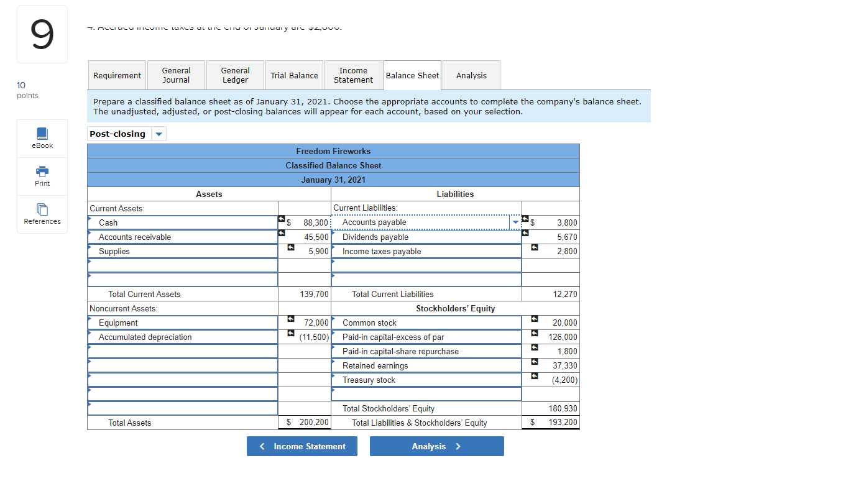Click empty liability row below Income taxes payable
Viewport: 856px width, 504px height.
coord(426,265)
